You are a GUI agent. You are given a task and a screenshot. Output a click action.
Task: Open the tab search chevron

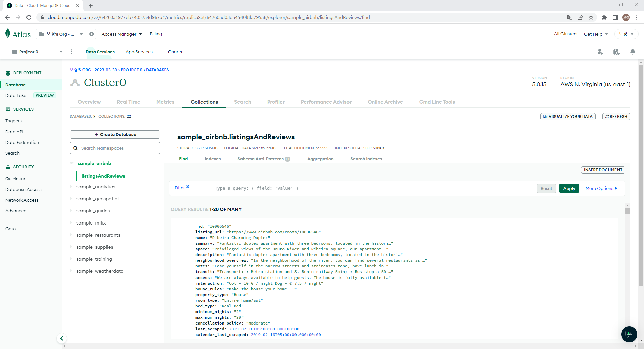[x=590, y=5]
